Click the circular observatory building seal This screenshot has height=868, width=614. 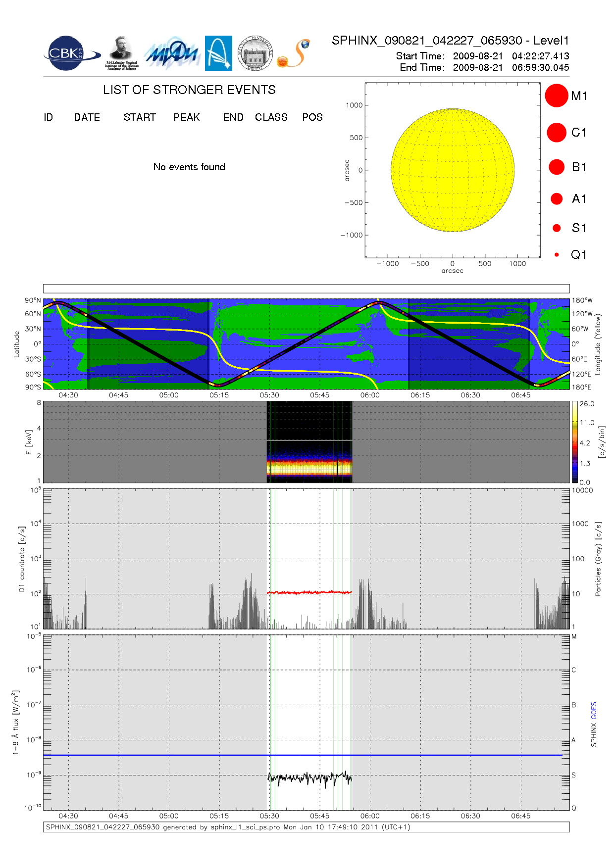tap(255, 53)
